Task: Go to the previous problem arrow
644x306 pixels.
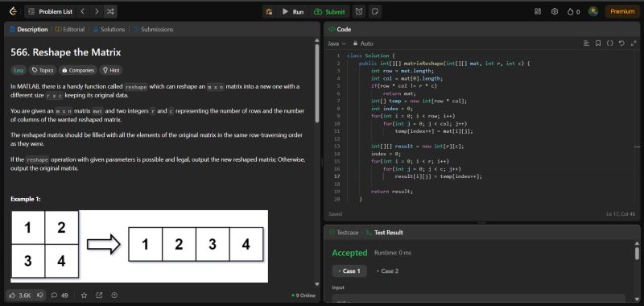Action: coord(83,11)
